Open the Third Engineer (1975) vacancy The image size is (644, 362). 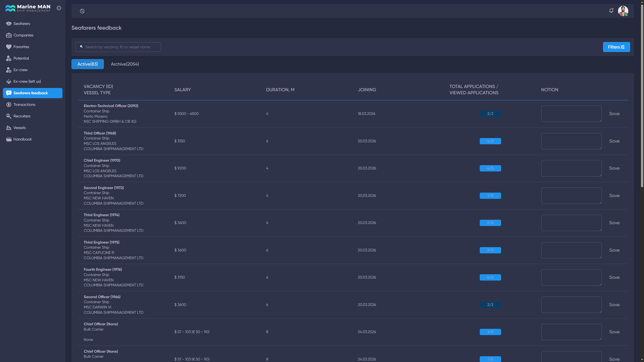tap(101, 242)
